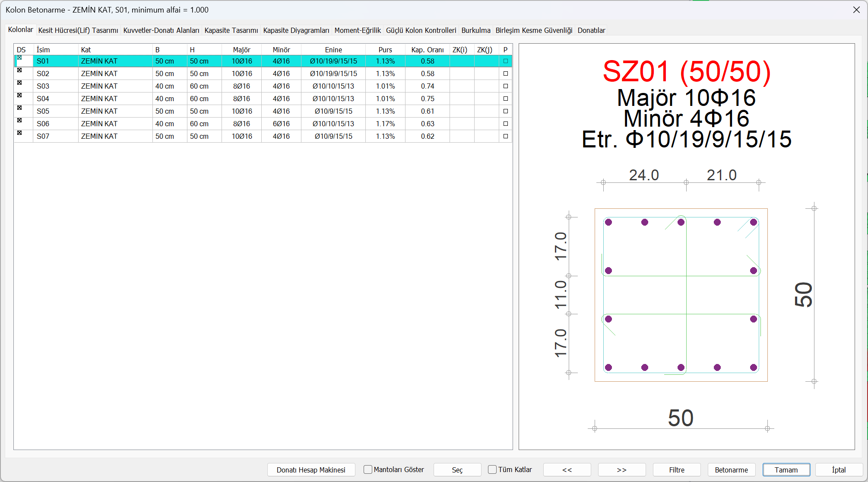Toggle P checkbox for row S01
The image size is (868, 482).
point(506,61)
